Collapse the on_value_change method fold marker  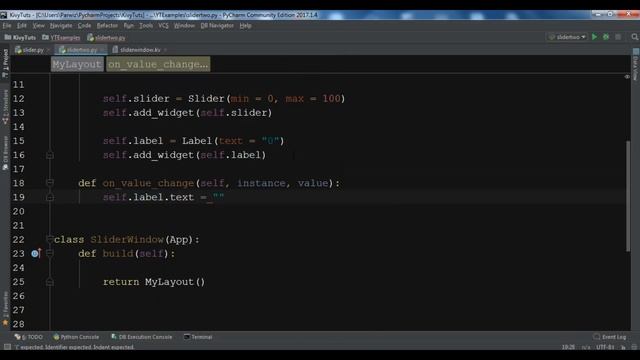click(x=50, y=183)
